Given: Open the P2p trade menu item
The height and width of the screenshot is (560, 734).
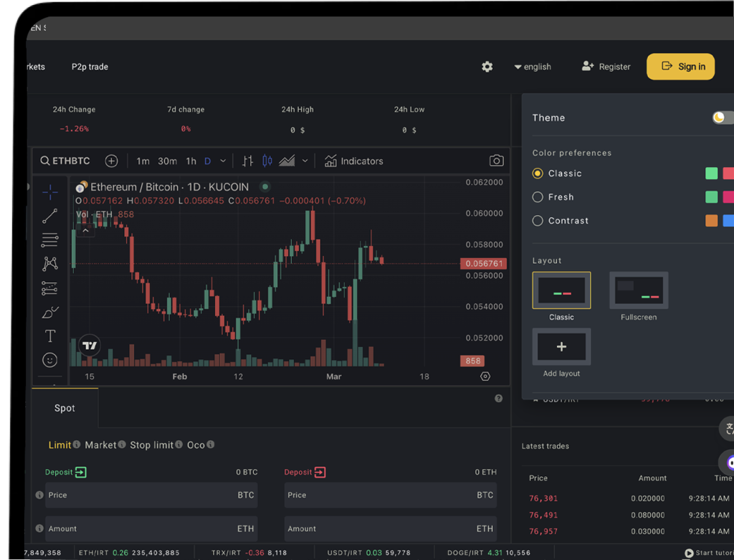Looking at the screenshot, I should [x=90, y=67].
